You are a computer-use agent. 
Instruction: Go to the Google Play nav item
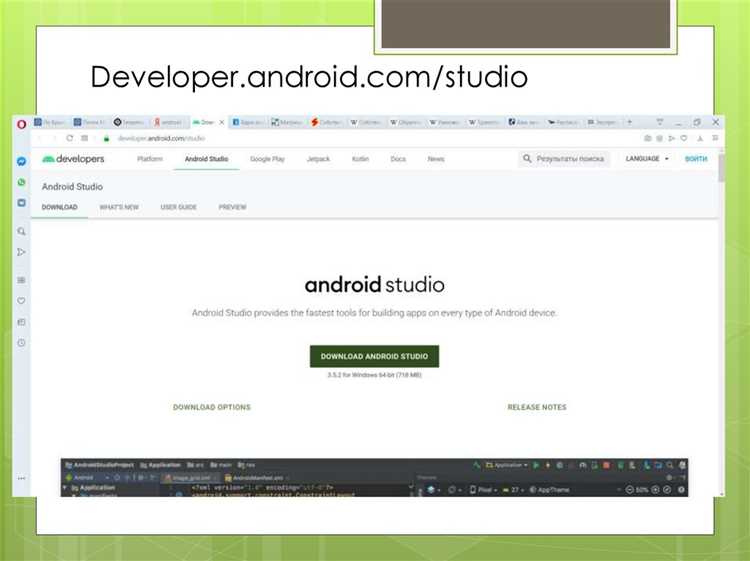(x=267, y=159)
